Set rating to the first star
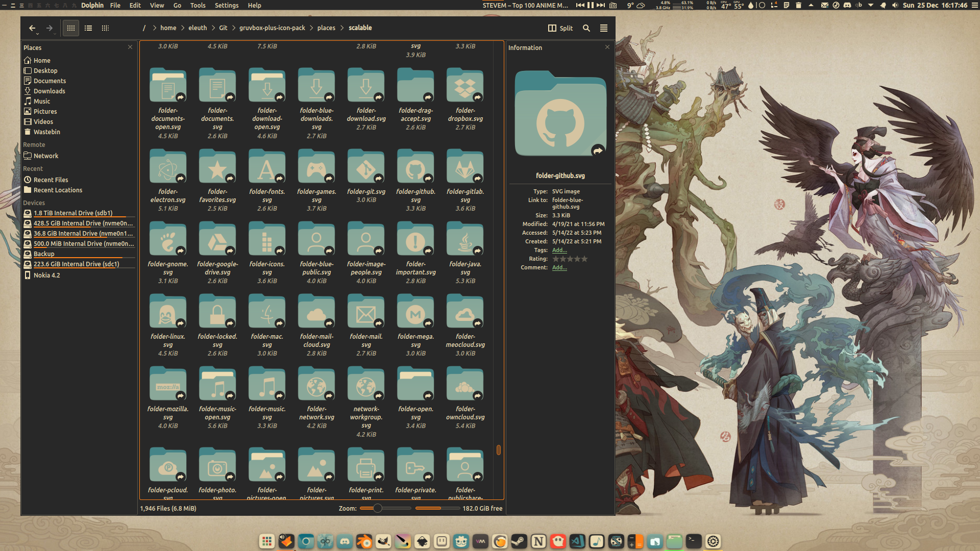 [556, 259]
